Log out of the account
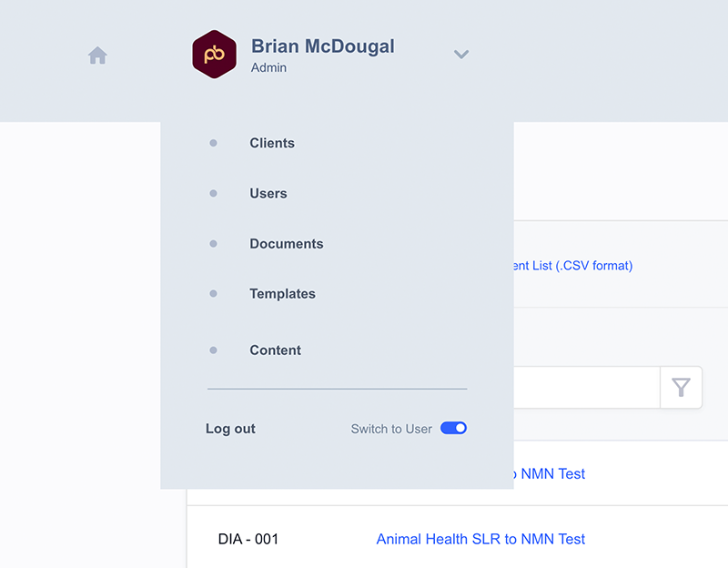Viewport: 728px width, 568px height. coord(230,429)
